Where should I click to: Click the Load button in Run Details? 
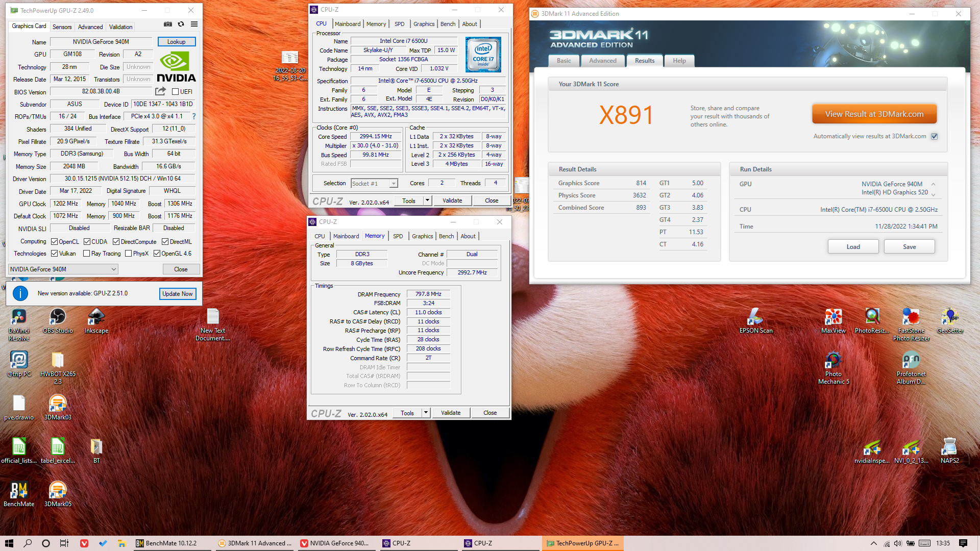tap(853, 247)
